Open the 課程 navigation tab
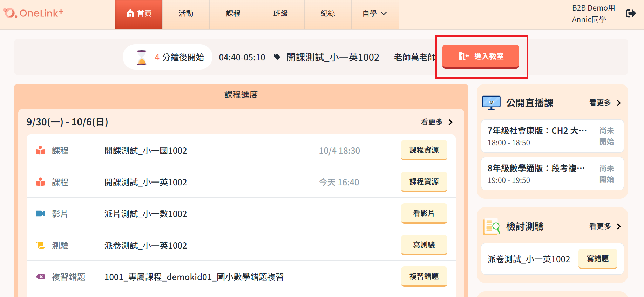 (x=233, y=14)
